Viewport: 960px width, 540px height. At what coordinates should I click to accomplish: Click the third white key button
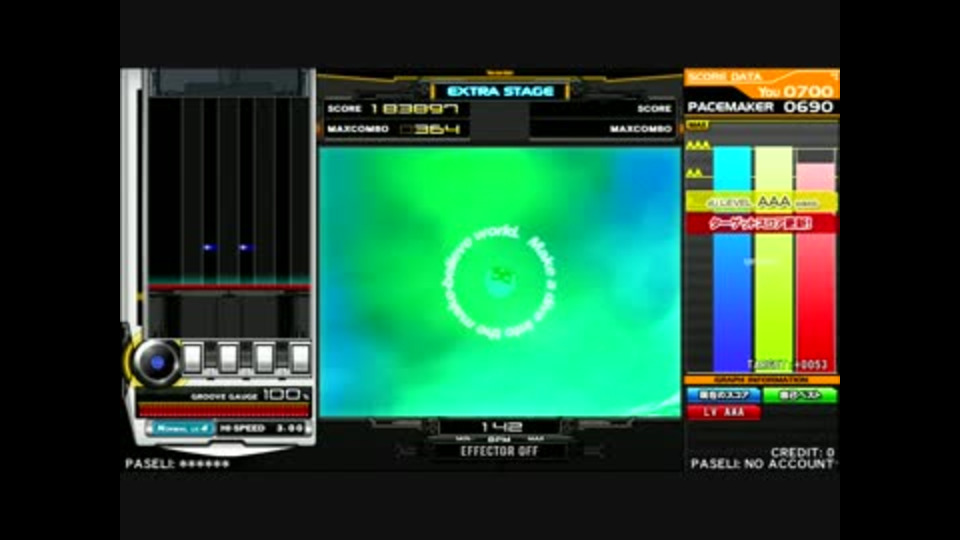point(264,358)
